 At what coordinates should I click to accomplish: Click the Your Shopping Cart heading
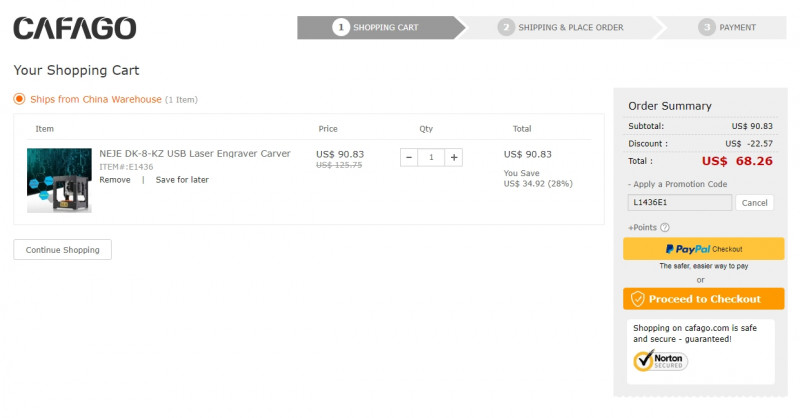coord(77,70)
